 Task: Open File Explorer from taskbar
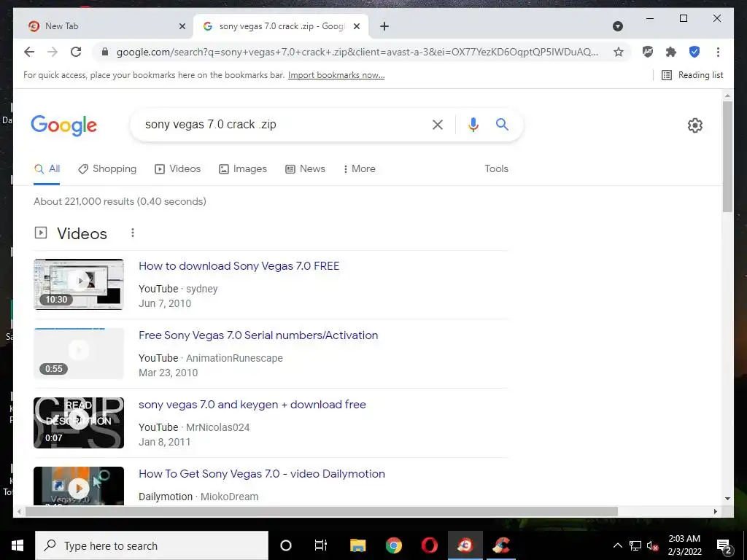coord(357,545)
